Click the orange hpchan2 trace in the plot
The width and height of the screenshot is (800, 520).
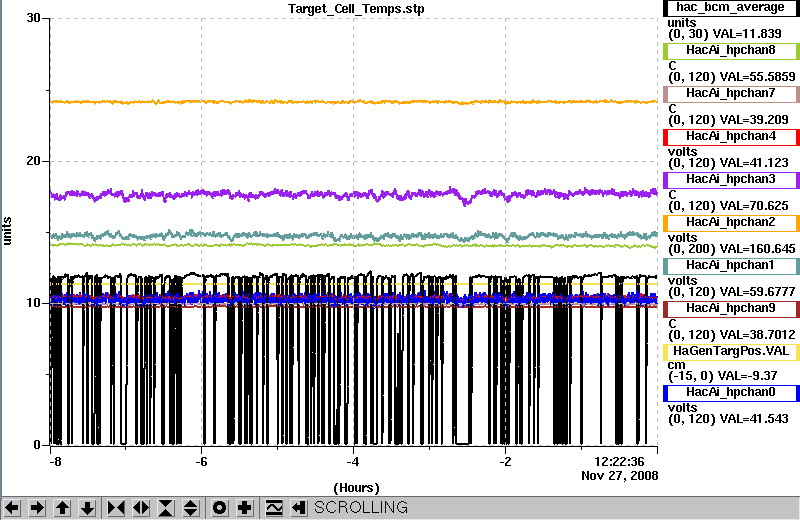(353, 102)
